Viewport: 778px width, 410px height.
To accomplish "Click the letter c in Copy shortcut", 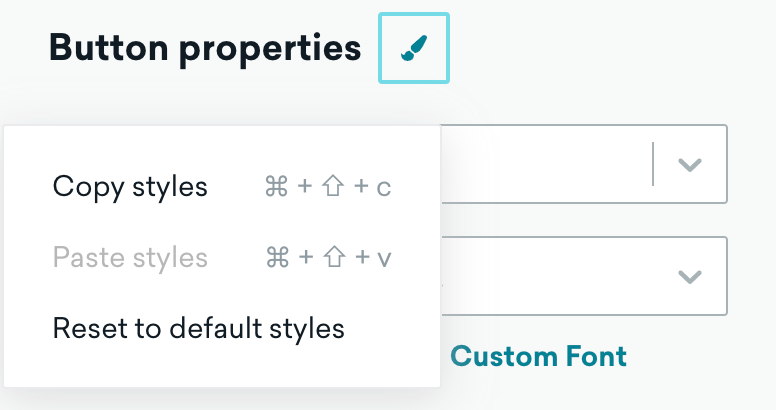I will coord(384,189).
